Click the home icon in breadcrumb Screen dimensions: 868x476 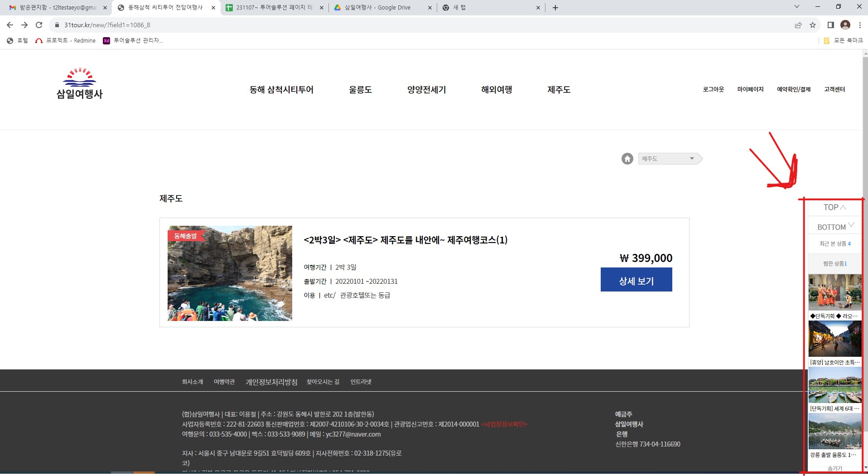click(627, 159)
